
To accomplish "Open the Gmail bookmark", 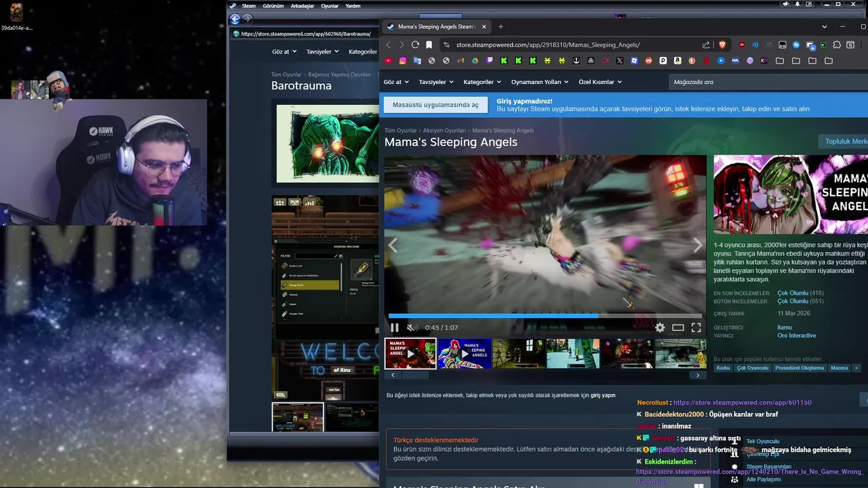I will click(x=460, y=61).
